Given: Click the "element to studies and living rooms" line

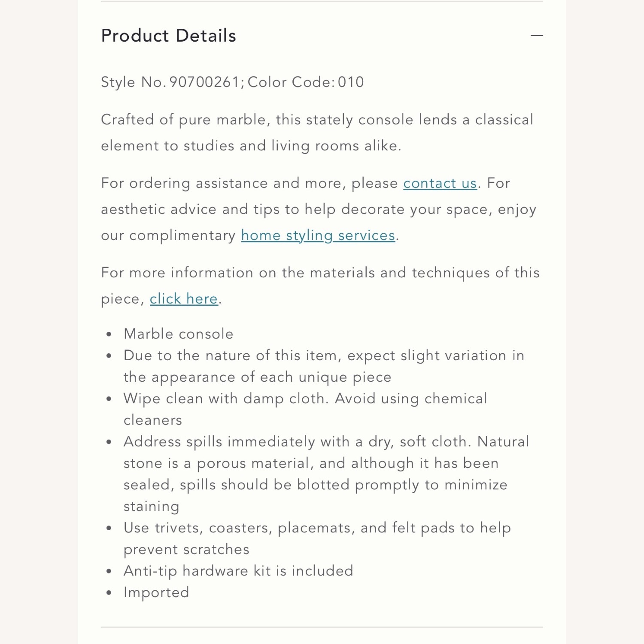Looking at the screenshot, I should click(x=251, y=146).
